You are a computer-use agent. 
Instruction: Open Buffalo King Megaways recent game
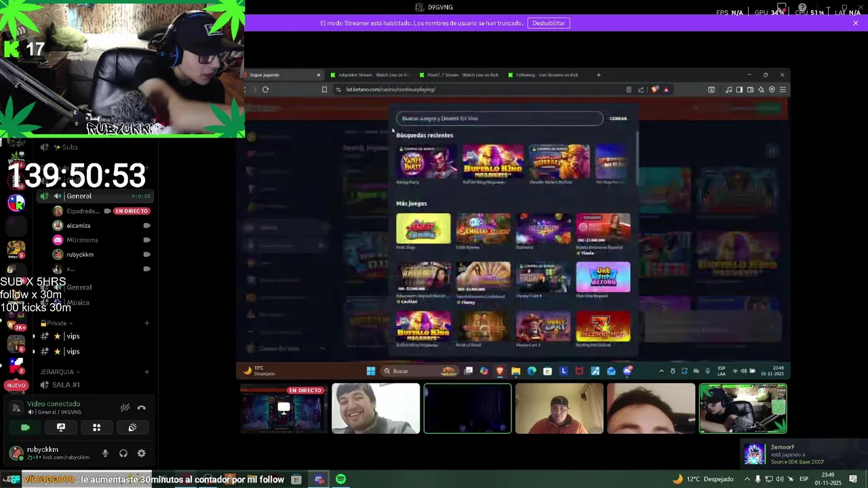click(493, 161)
